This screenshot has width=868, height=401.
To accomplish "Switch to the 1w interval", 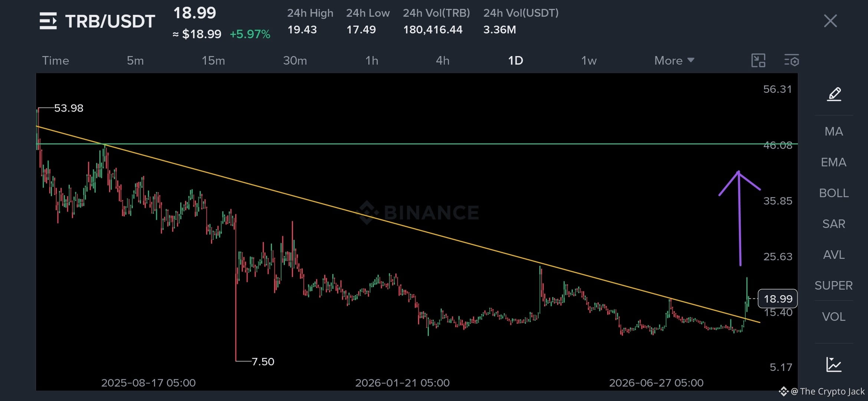I will point(589,61).
